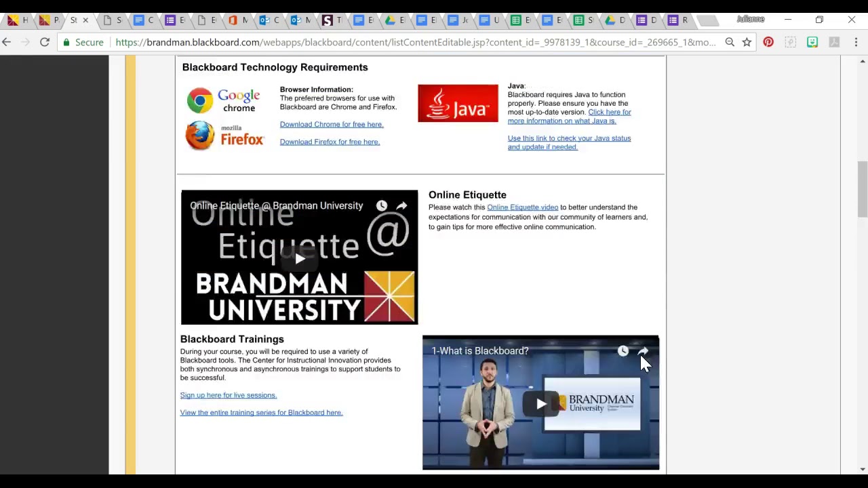This screenshot has height=488, width=868.
Task: Click scrollbar up arrow at top
Action: (862, 62)
